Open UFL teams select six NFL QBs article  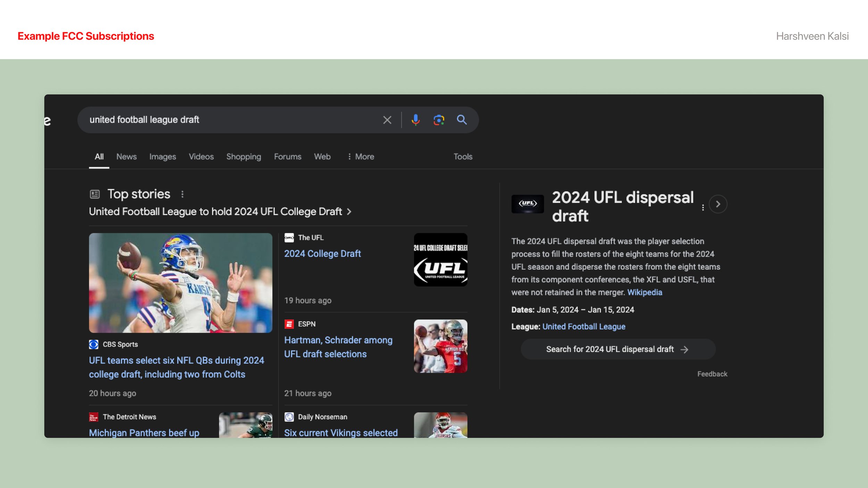pyautogui.click(x=176, y=368)
